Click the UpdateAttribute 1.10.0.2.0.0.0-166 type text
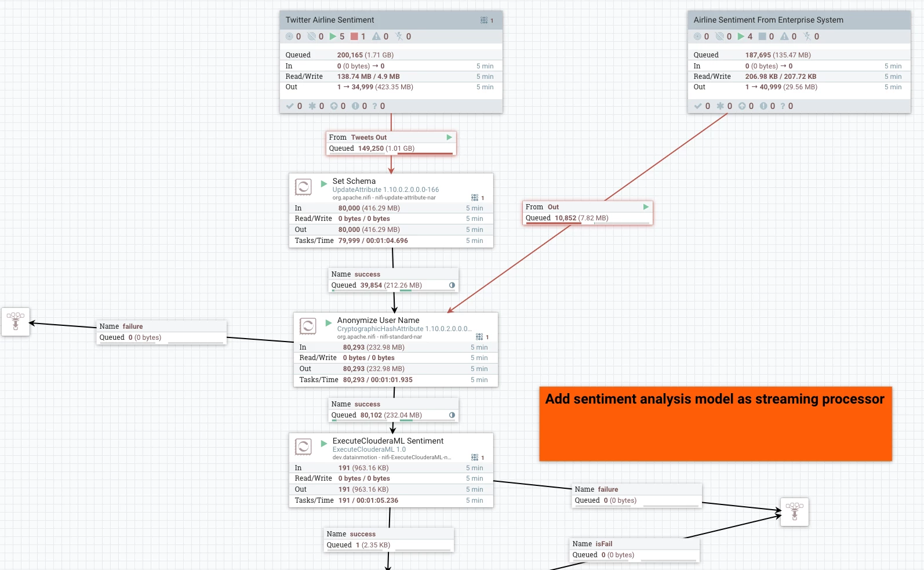 [385, 190]
